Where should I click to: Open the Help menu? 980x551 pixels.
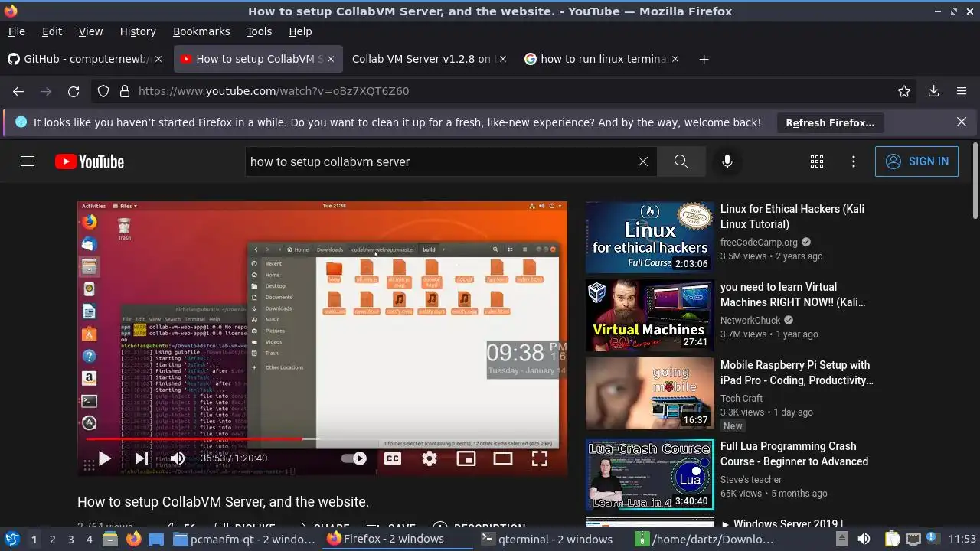(x=300, y=31)
